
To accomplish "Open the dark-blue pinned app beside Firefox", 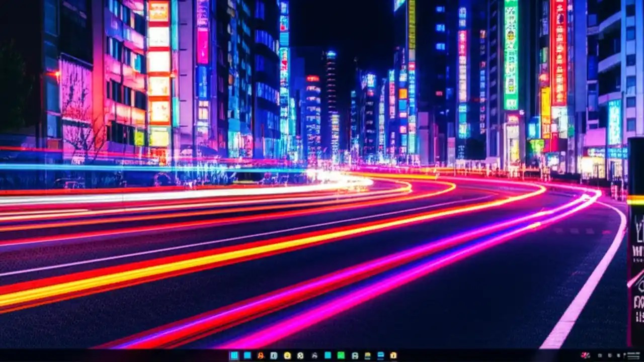I will click(274, 355).
